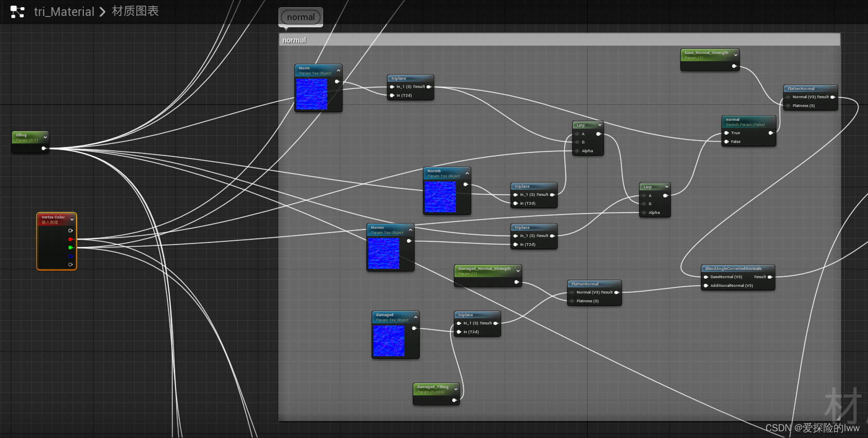Collapse the damaged_Normal_Strength node
The image size is (868, 438).
518,271
